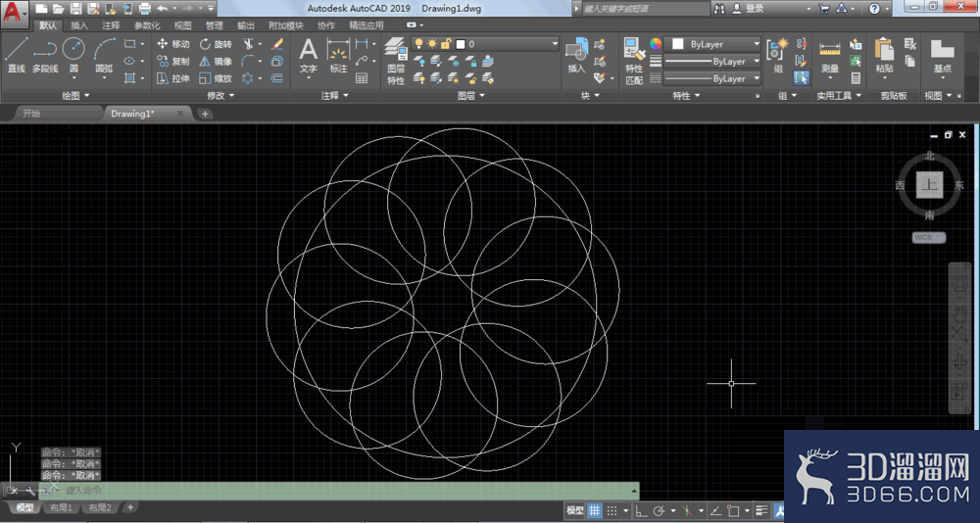Open Layer Properties (图层特性) manager
The width and height of the screenshot is (980, 523).
[x=396, y=61]
